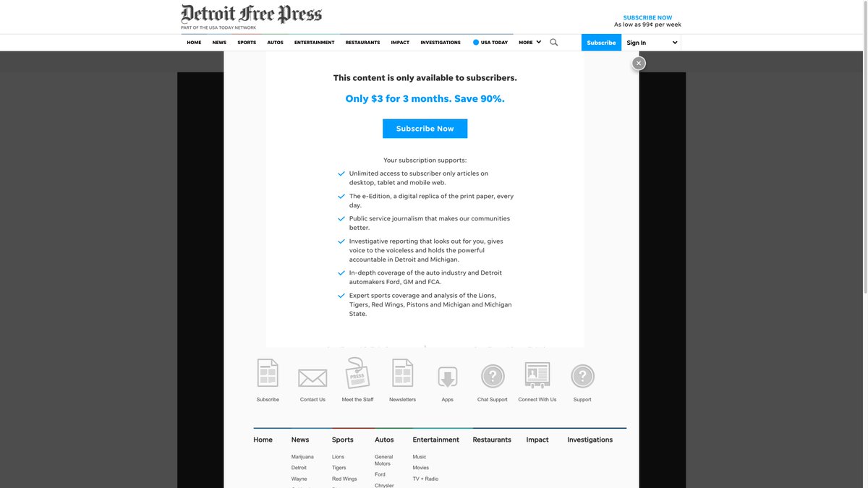
Task: Click the 'Expert sports coverage' bullet
Action: [x=430, y=304]
